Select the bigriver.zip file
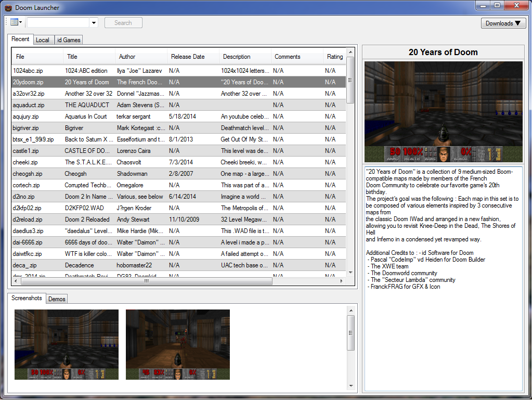This screenshot has width=532, height=400. (x=26, y=128)
